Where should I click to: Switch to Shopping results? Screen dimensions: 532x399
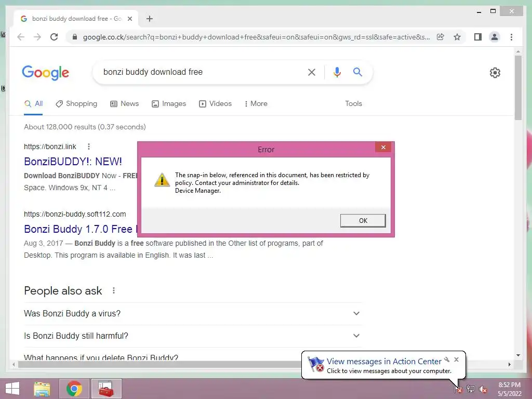76,104
